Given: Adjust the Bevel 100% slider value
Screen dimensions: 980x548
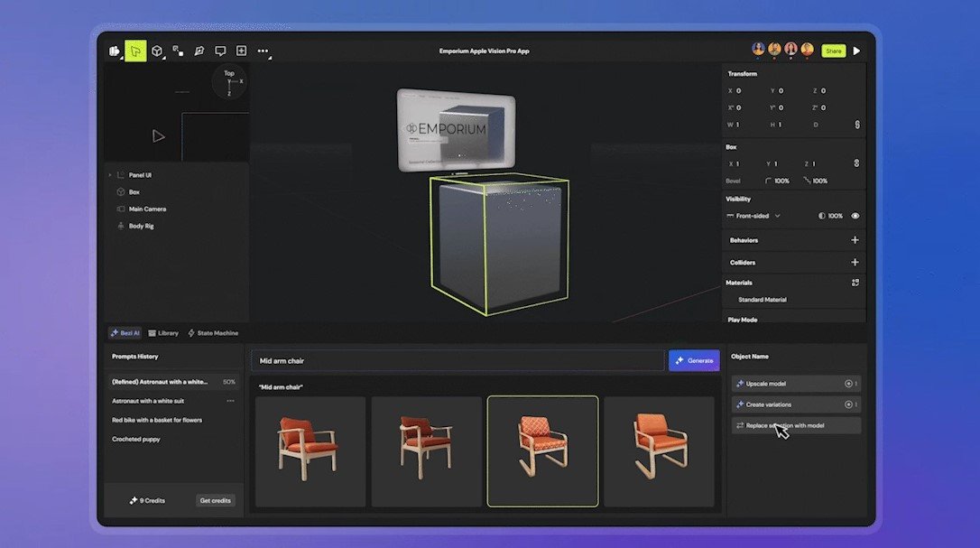Looking at the screenshot, I should point(781,181).
